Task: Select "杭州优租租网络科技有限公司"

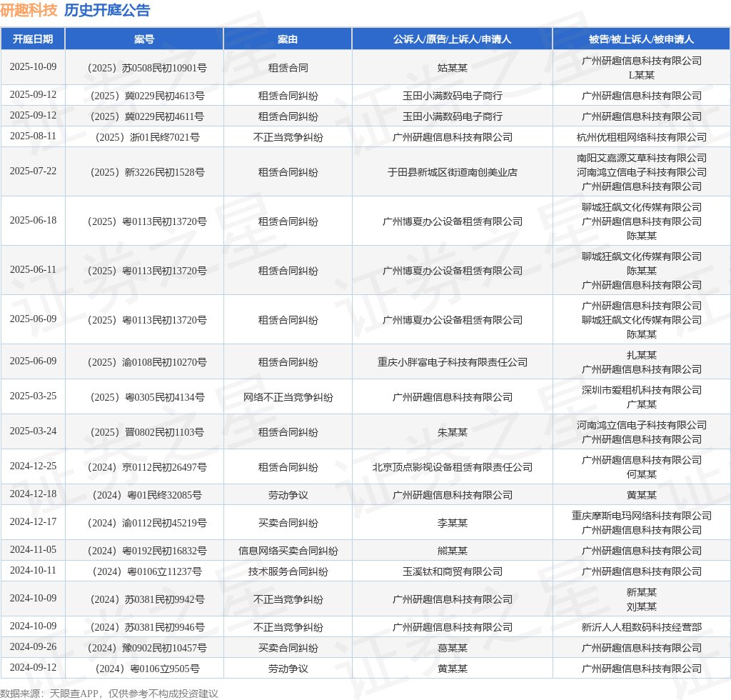Action: 642,138
